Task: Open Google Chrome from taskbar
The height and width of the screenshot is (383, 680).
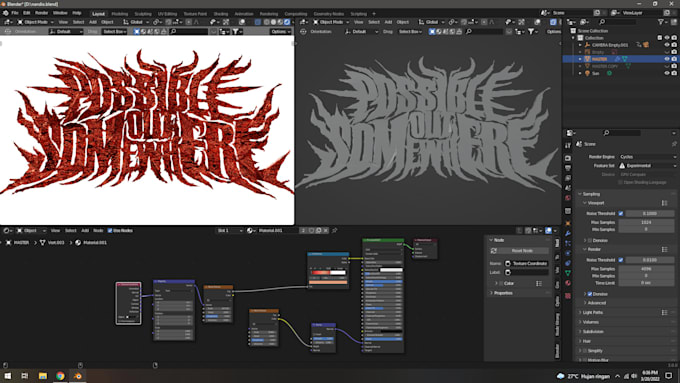Action: coord(60,376)
